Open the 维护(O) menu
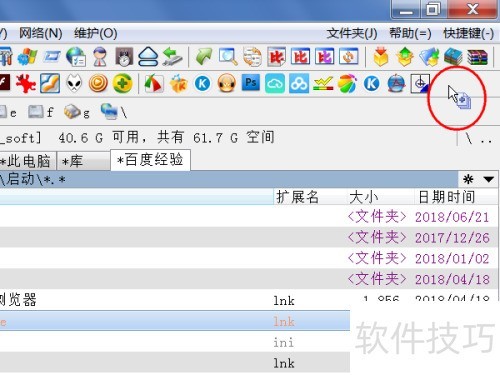Image resolution: width=500 pixels, height=375 pixels. 95,33
